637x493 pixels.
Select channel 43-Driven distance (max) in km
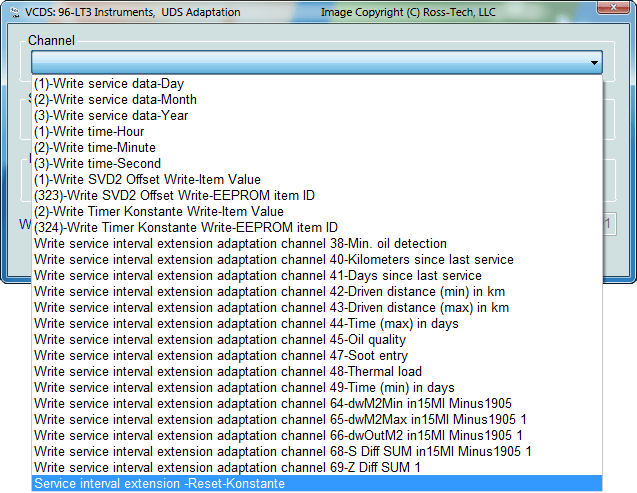pos(317,307)
